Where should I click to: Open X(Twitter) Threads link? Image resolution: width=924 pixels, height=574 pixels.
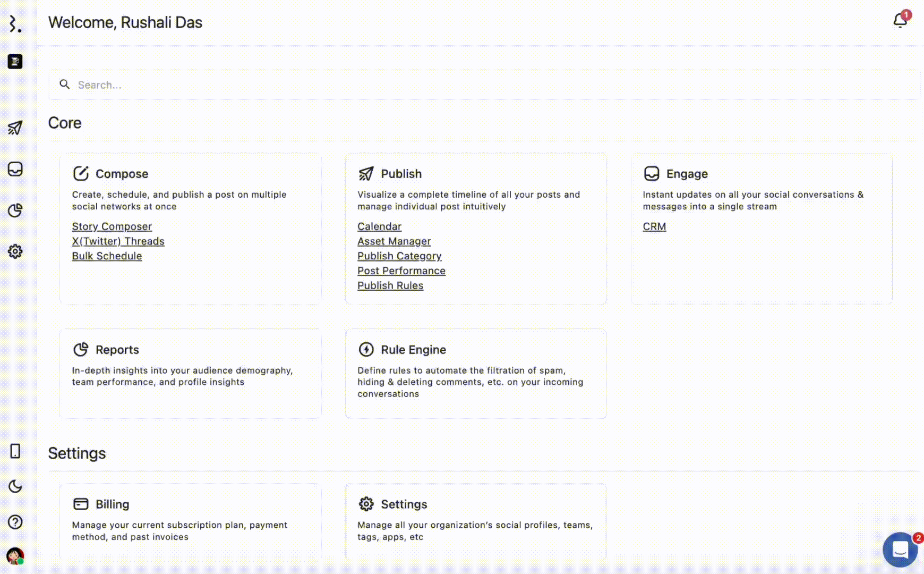click(118, 241)
